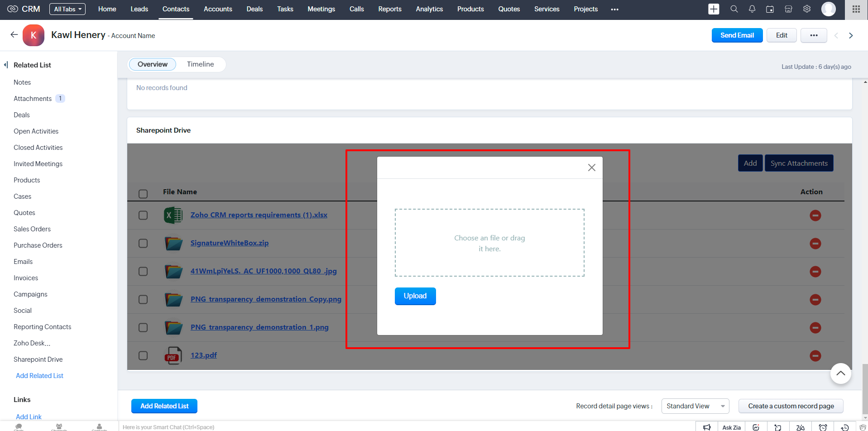Tick the select-all checkbox beside File Name
Screen dimensions: 868x431
tap(143, 194)
